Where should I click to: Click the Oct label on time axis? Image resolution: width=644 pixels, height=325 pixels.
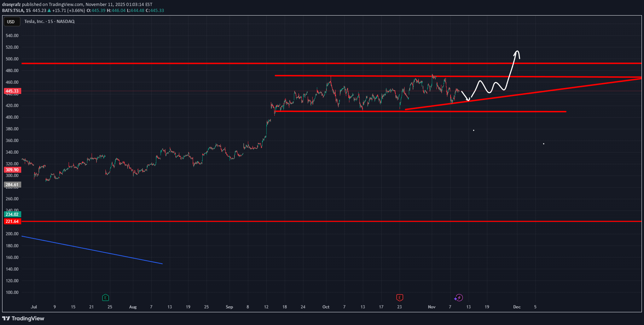pos(326,307)
